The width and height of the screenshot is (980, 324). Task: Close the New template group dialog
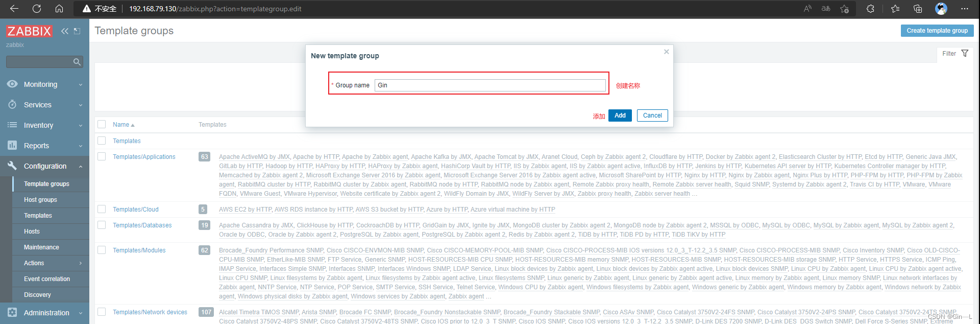coord(666,52)
